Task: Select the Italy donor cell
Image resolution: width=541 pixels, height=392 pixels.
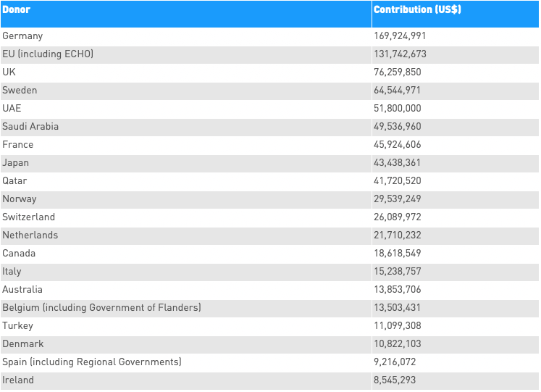Action: pyautogui.click(x=12, y=272)
